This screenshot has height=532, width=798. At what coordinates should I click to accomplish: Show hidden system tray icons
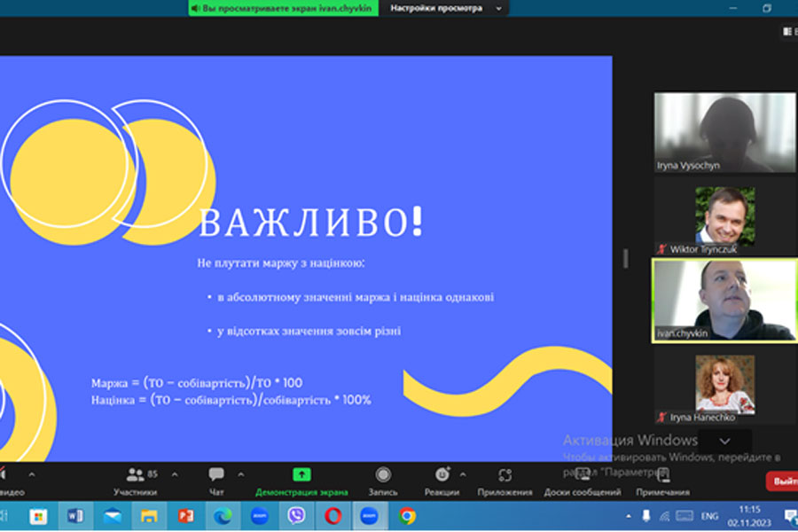coord(629,516)
